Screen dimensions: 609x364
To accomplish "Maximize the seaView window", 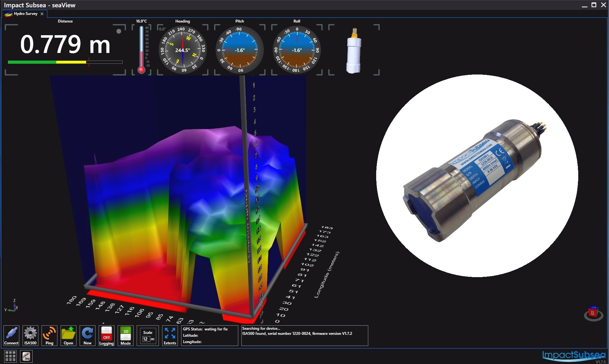I will 594,5.
